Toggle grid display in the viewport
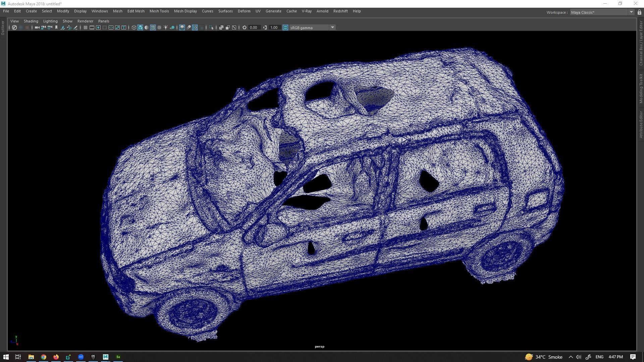This screenshot has width=644, height=362. coord(85,27)
